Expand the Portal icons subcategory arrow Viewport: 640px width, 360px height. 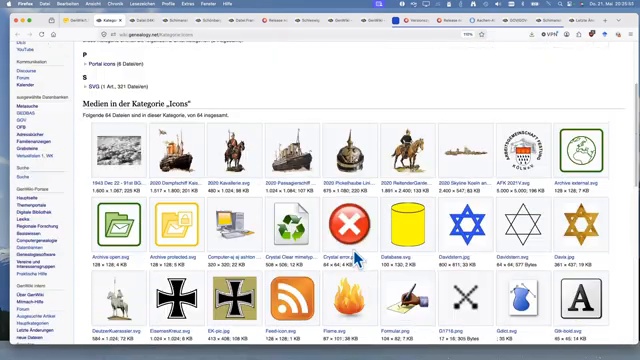tap(85, 64)
